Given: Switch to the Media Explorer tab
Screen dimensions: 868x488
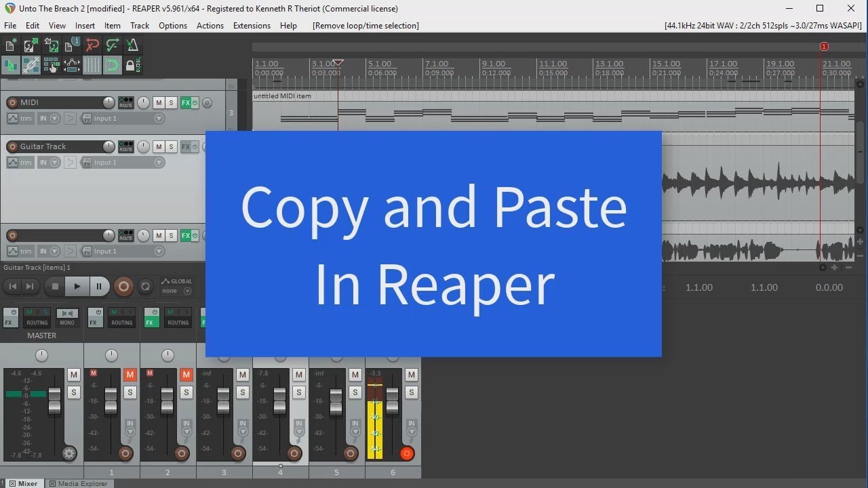Looking at the screenshot, I should tap(79, 483).
